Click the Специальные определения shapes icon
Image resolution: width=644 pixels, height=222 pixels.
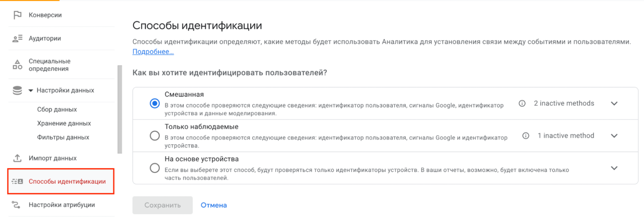click(17, 65)
